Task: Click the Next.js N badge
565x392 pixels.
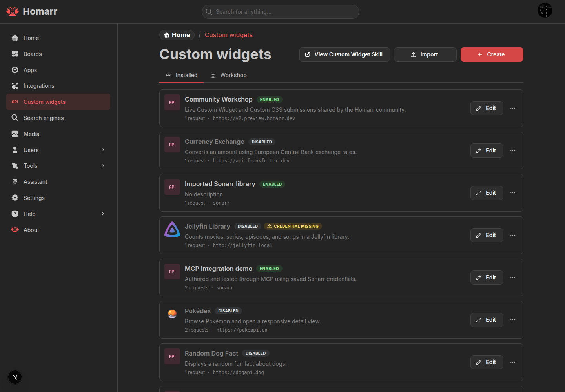Action: tap(15, 377)
